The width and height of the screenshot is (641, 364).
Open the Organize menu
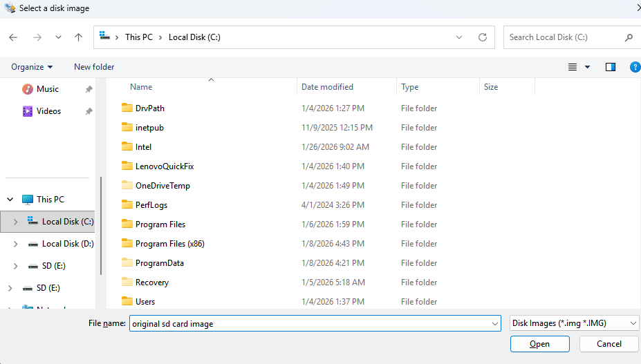[x=32, y=67]
